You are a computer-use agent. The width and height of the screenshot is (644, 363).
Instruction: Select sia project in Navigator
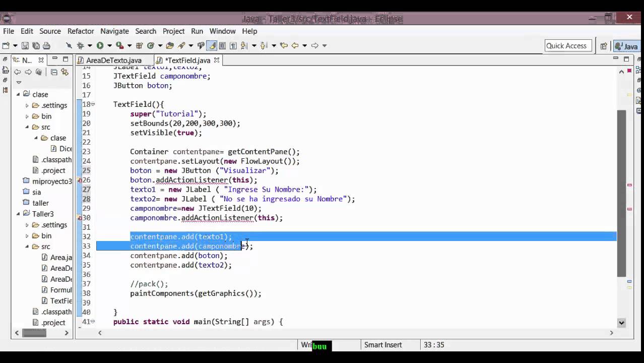click(36, 192)
